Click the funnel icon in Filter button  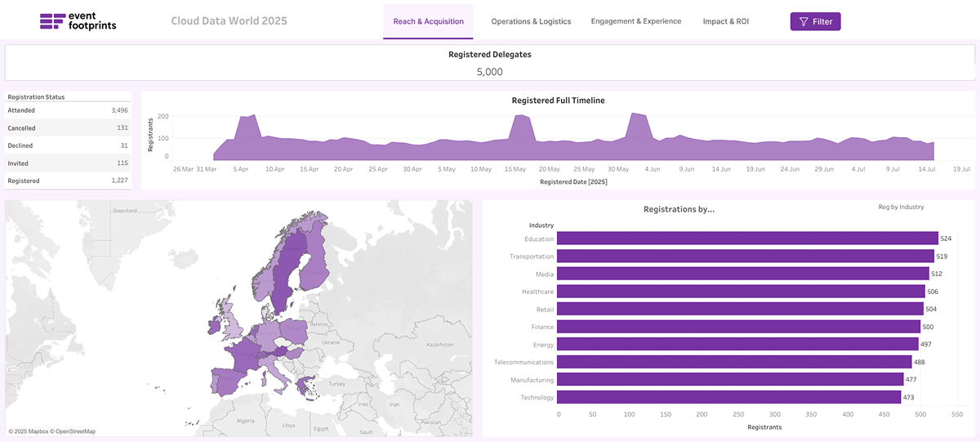pyautogui.click(x=804, y=22)
